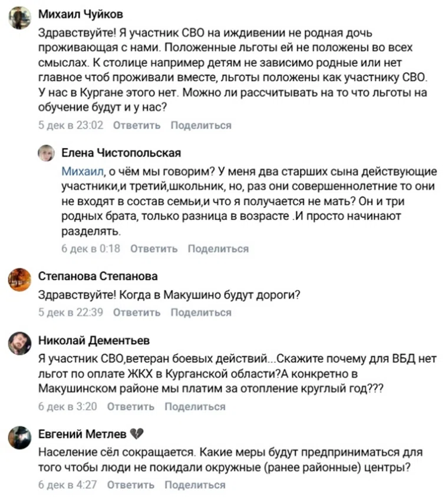Image resolution: width=448 pixels, height=497 pixels.
Task: Click Степанова Степанова's profile avatar
Action: (19, 279)
